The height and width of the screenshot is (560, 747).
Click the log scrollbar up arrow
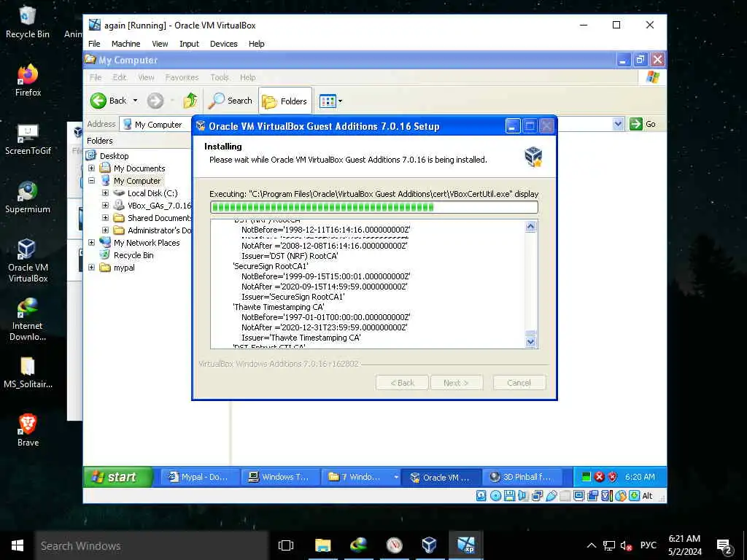[x=531, y=227]
